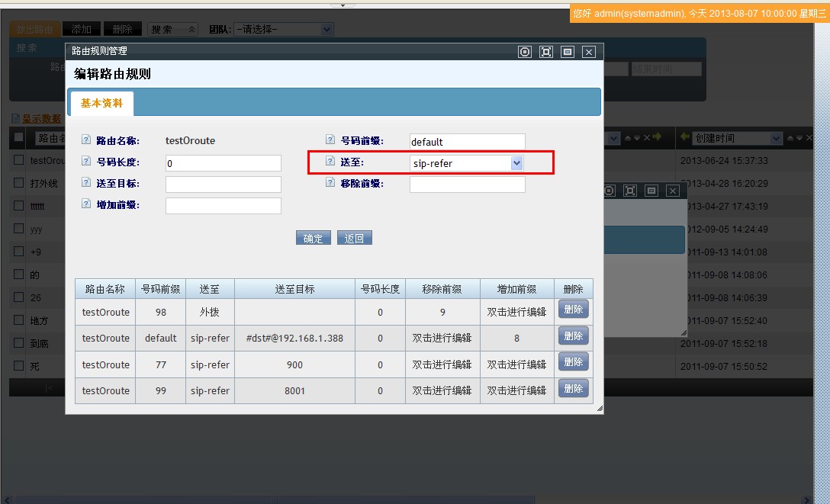Click the help icon beside 路由名称
This screenshot has height=504, width=830.
coord(86,140)
